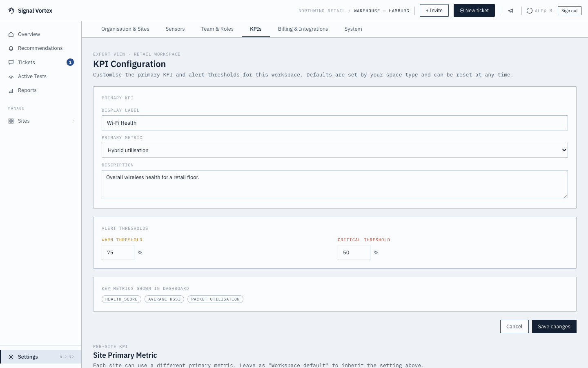Click the AVERAGE RSSI metric chip
This screenshot has width=588, height=368.
coord(164,299)
